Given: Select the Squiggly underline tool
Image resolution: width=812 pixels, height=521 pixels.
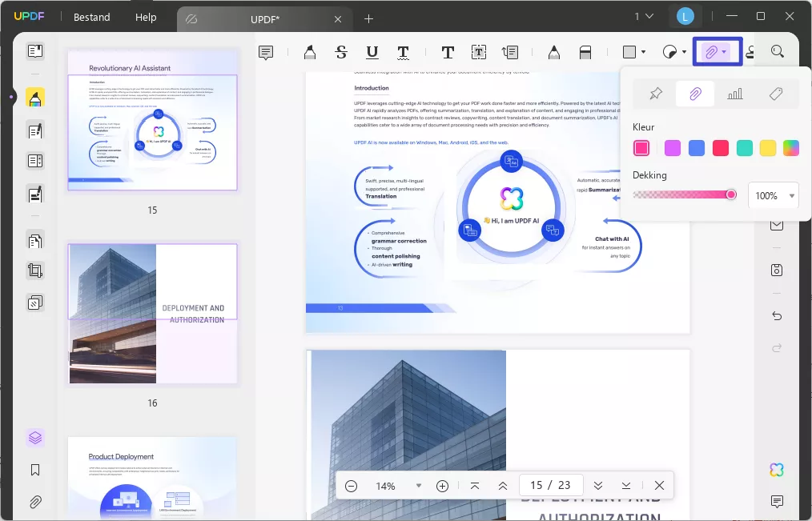Looking at the screenshot, I should click(x=403, y=52).
